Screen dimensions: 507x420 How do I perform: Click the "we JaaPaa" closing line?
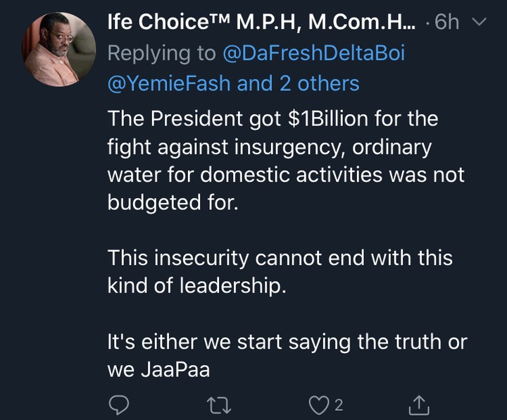click(x=158, y=370)
